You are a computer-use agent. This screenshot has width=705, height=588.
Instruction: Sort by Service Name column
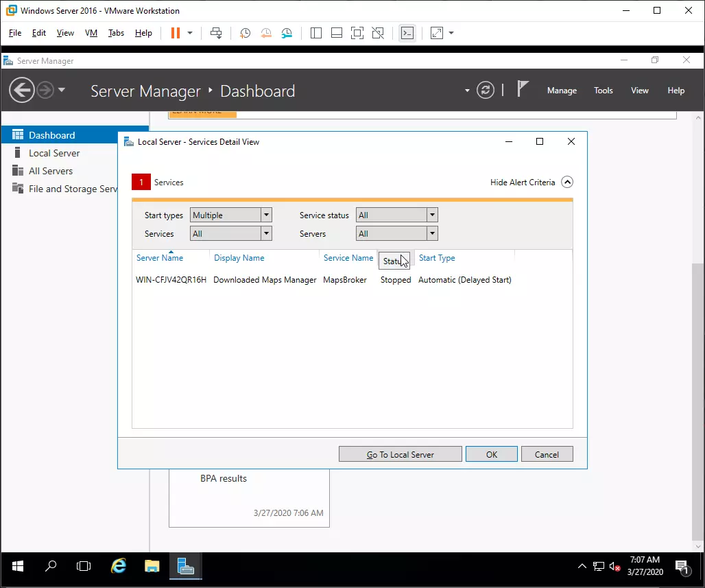click(348, 258)
